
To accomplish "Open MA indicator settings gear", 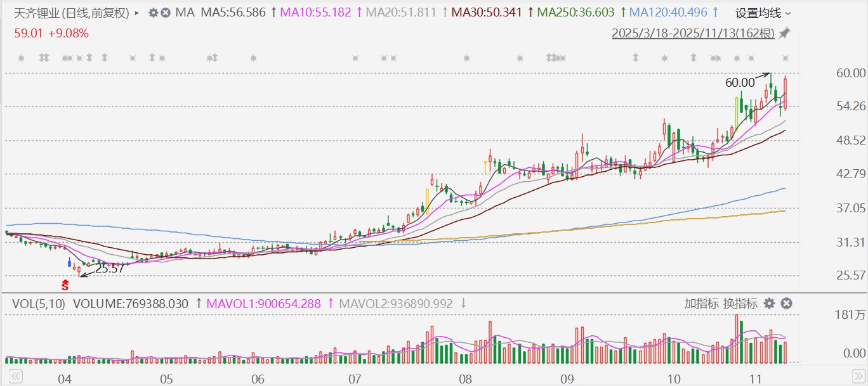I will pos(154,13).
